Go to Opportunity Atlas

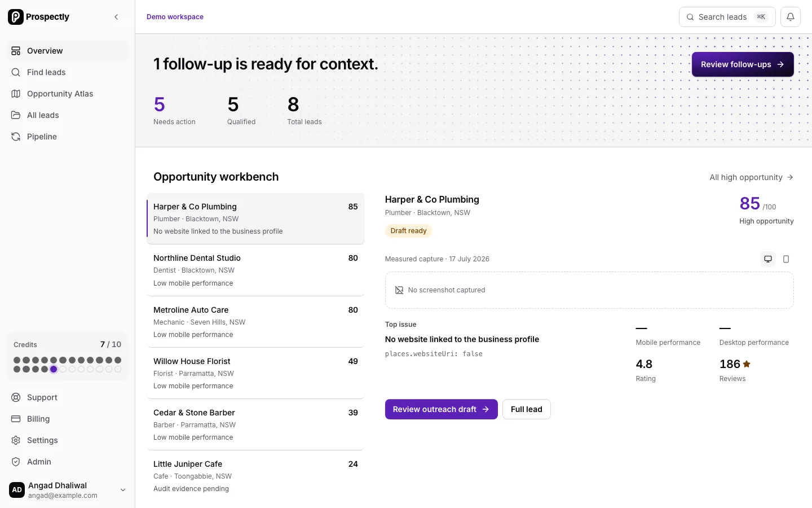pos(67,94)
